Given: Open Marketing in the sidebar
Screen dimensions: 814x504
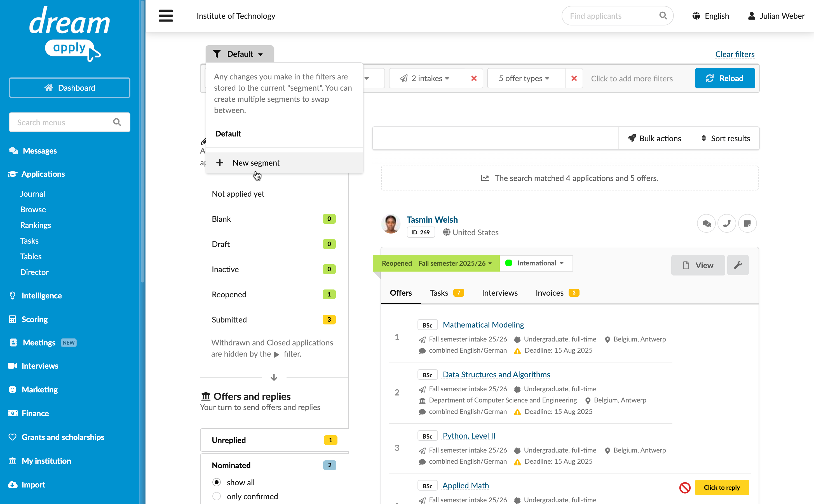Looking at the screenshot, I should 39,389.
